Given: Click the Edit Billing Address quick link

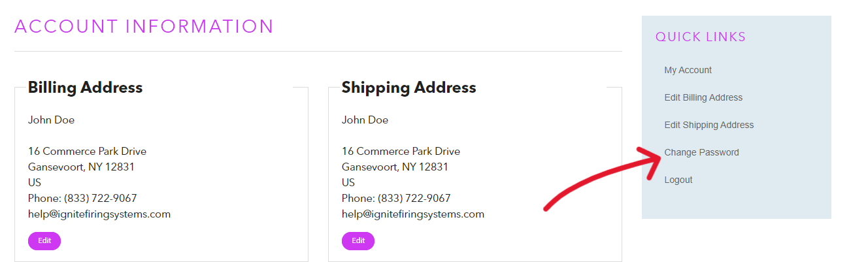Looking at the screenshot, I should pyautogui.click(x=703, y=97).
